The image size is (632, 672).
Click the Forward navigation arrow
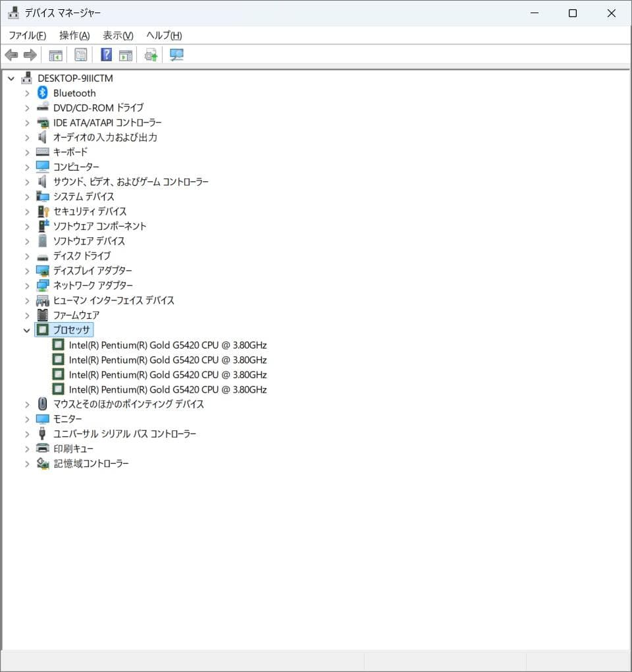tap(30, 54)
